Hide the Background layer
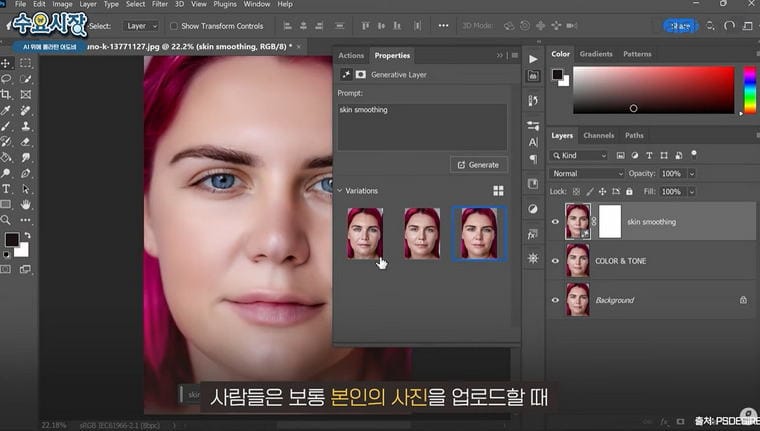The image size is (760, 431). (555, 300)
